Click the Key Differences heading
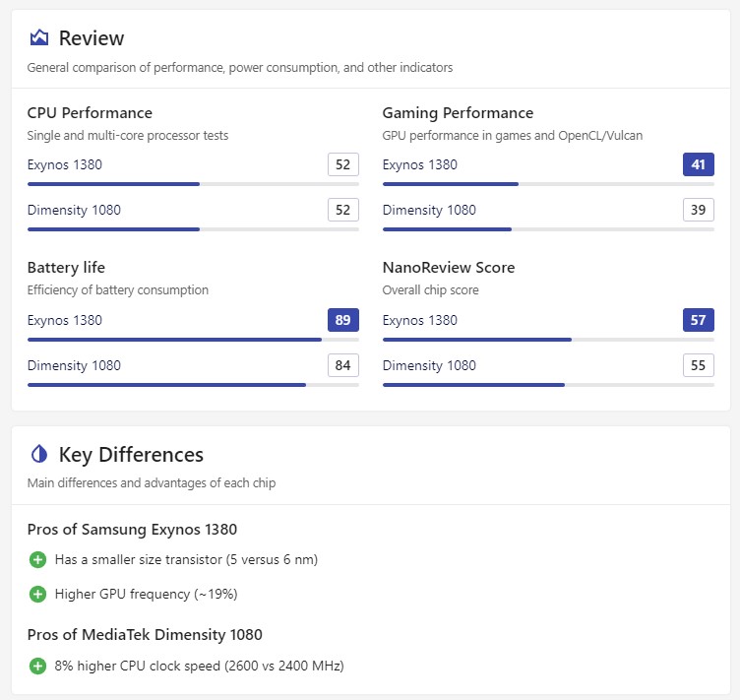The width and height of the screenshot is (740, 700). [x=131, y=455]
